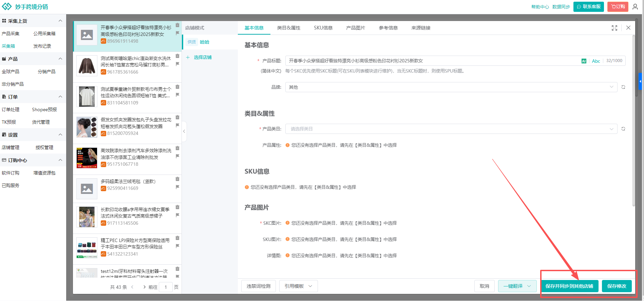
Task: Click the 产品标题 title input field
Action: tap(431, 61)
